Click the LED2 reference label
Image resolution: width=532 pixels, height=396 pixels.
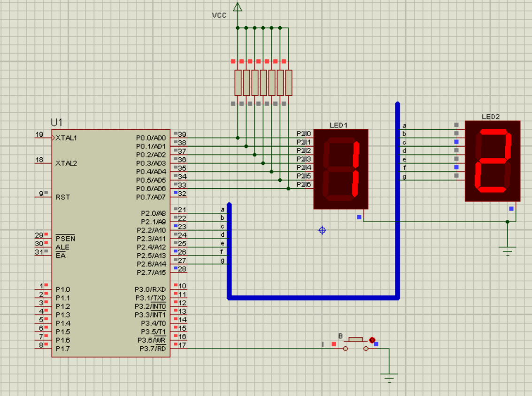(491, 116)
